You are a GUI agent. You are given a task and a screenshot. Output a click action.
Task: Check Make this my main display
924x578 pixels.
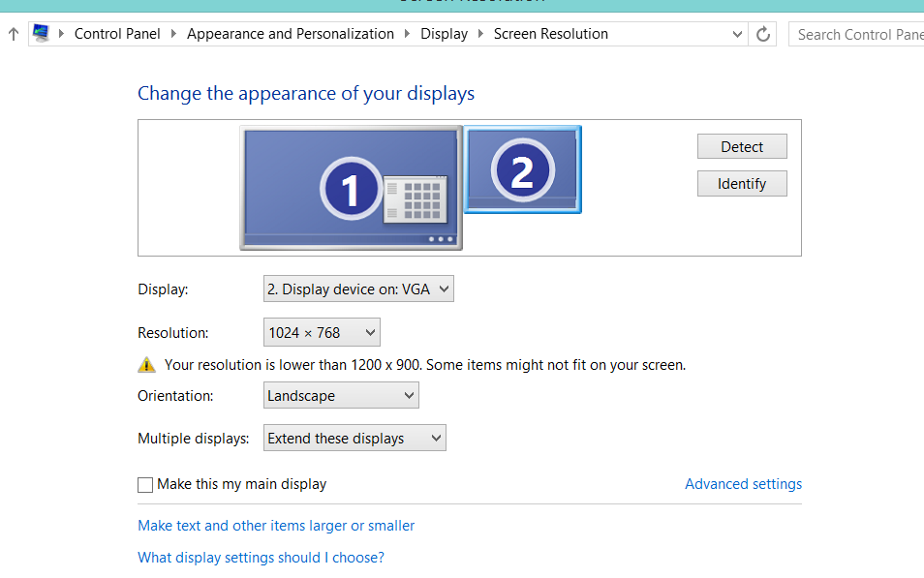coord(145,485)
